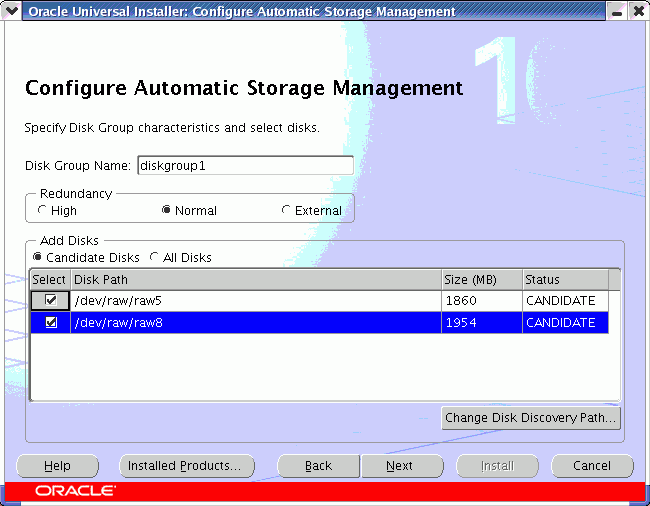Select the /dev/raw/raw5 disk path row

(255, 300)
